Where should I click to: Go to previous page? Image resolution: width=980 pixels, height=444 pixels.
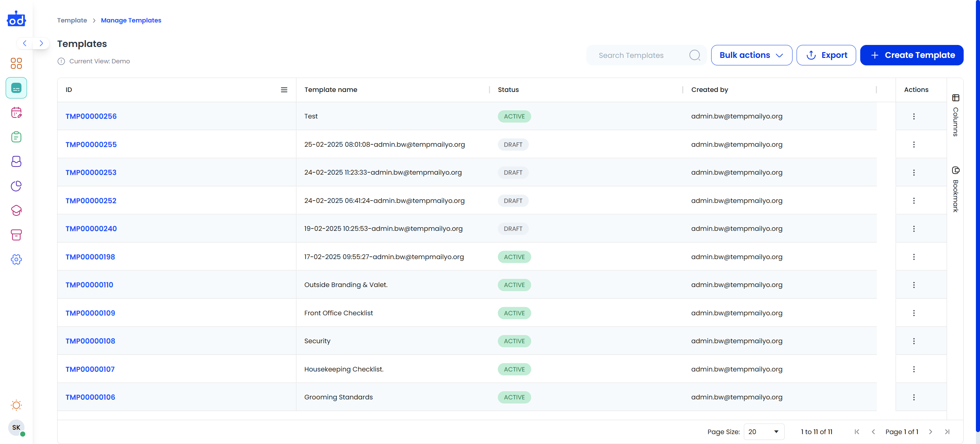point(873,432)
